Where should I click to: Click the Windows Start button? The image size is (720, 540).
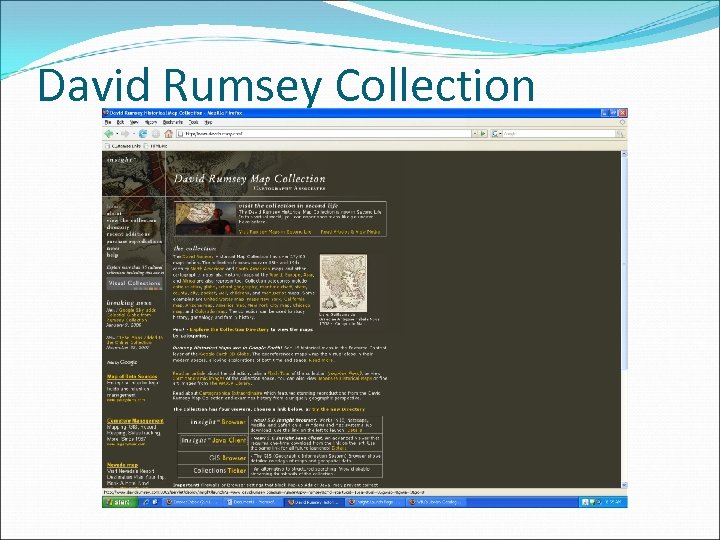[118, 502]
